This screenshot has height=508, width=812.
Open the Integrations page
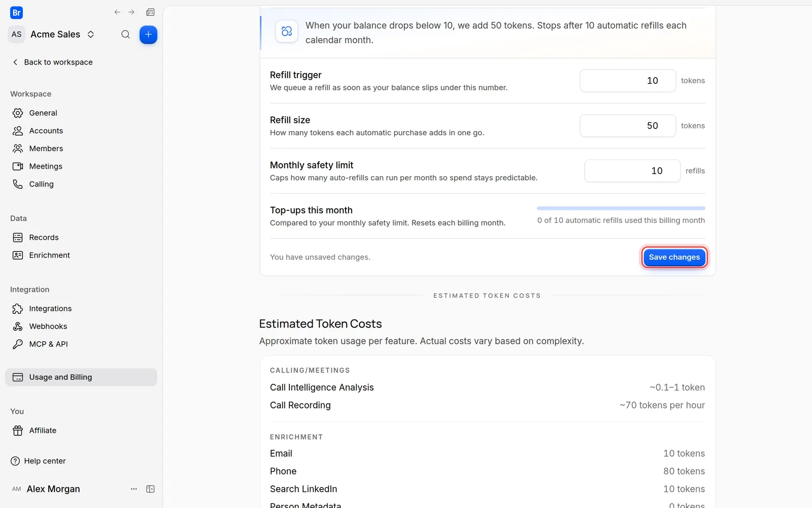(81, 308)
